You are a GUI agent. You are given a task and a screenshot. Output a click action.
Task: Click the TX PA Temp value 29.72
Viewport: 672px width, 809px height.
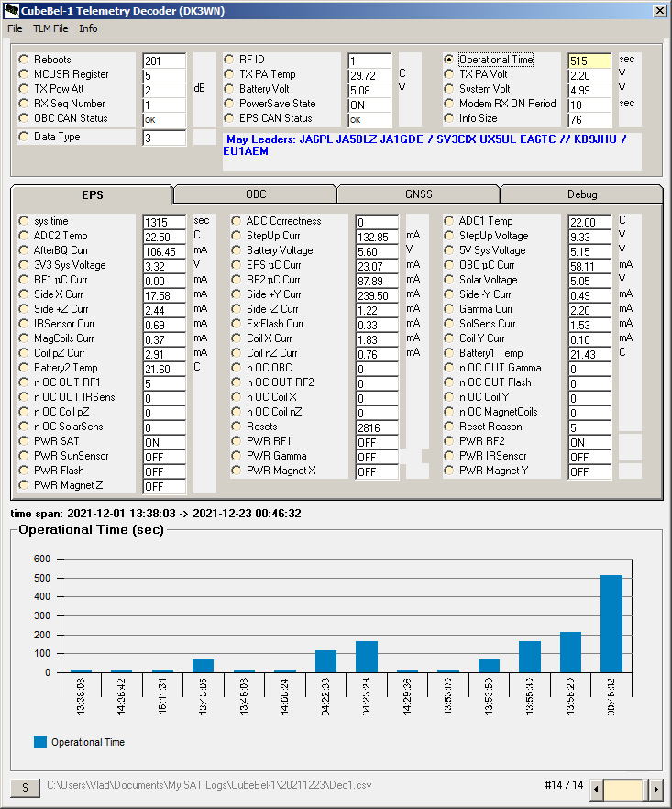369,76
